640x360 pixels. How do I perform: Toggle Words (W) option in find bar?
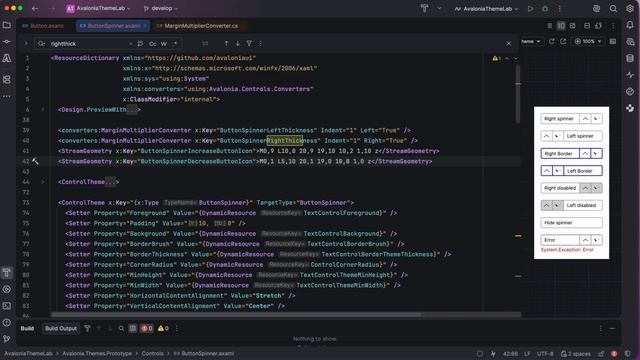(x=164, y=44)
